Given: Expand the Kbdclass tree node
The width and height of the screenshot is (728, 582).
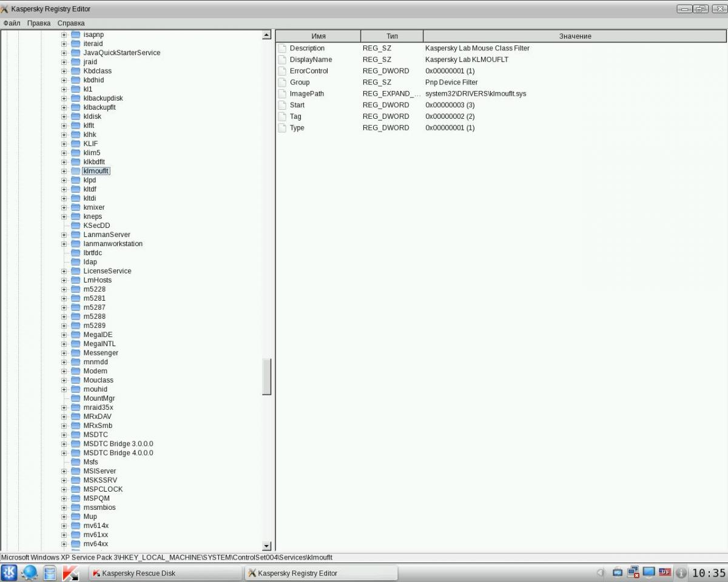Looking at the screenshot, I should [x=64, y=71].
